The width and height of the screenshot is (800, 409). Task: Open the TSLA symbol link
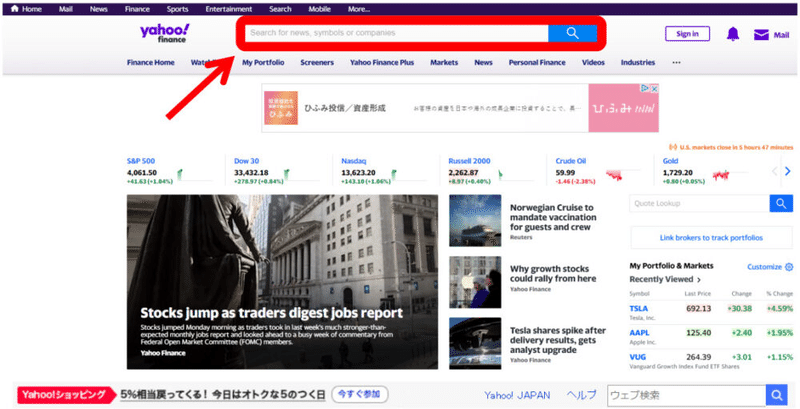[x=638, y=309]
